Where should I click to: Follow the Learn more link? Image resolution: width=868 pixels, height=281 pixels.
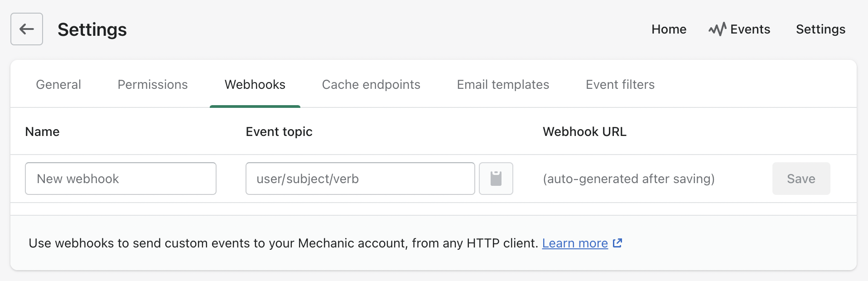click(575, 243)
